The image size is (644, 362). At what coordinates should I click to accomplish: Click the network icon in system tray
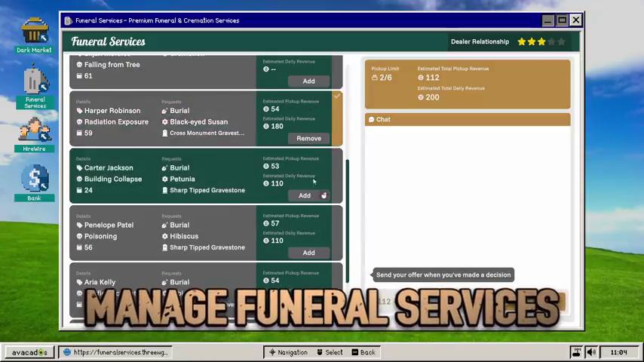tap(577, 352)
